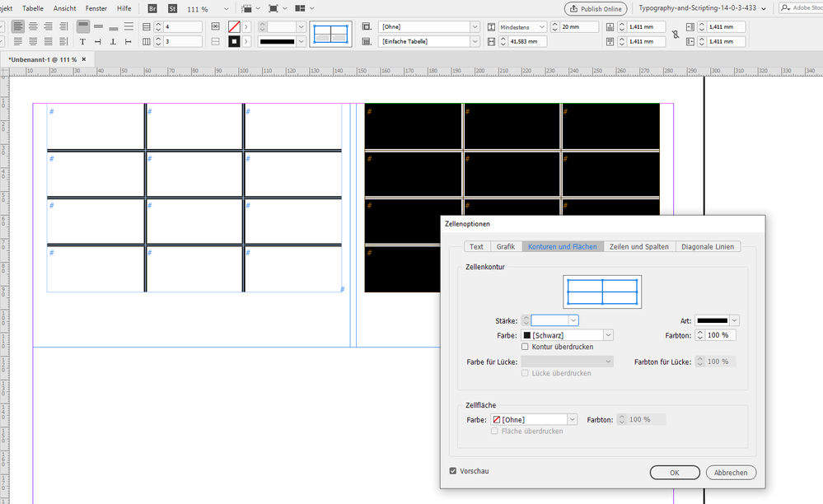Image resolution: width=823 pixels, height=504 pixels.
Task: Open the Hilfe menu
Action: point(124,8)
